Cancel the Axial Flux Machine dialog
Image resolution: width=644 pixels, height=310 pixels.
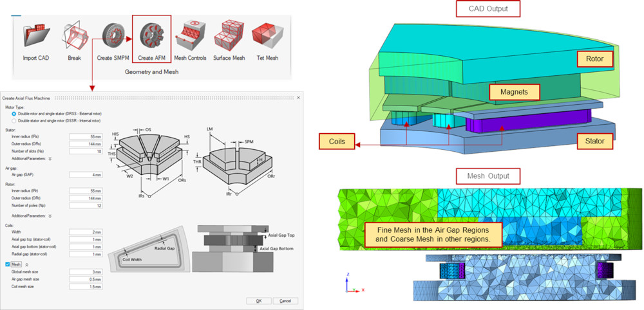click(285, 300)
